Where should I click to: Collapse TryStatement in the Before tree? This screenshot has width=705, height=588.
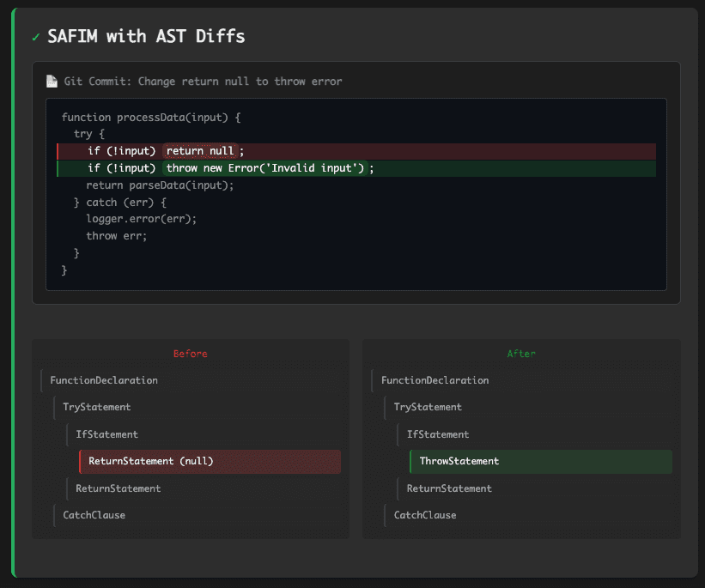97,407
